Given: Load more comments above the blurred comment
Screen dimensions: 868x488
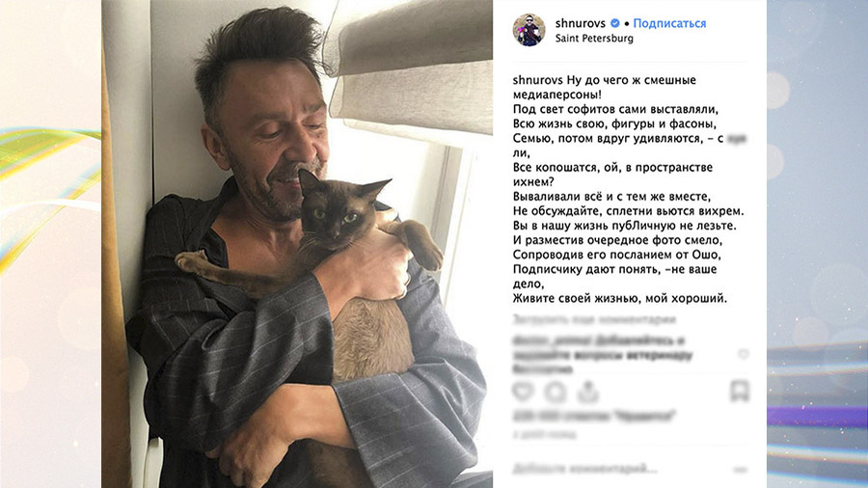Looking at the screenshot, I should click(x=594, y=319).
